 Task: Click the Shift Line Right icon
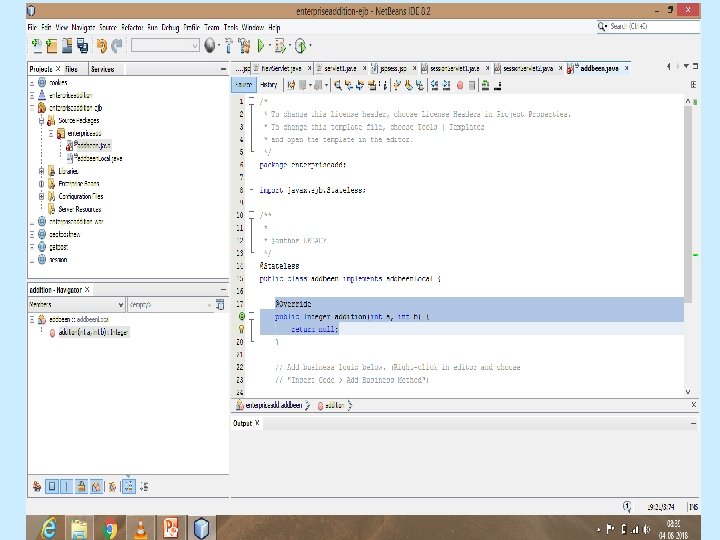click(446, 85)
